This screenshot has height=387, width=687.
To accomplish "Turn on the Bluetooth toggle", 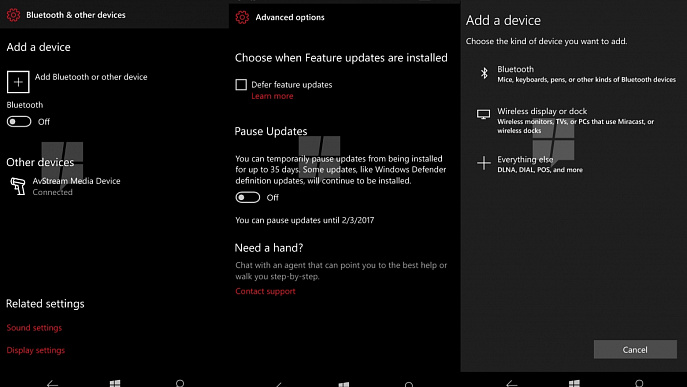I will [19, 121].
